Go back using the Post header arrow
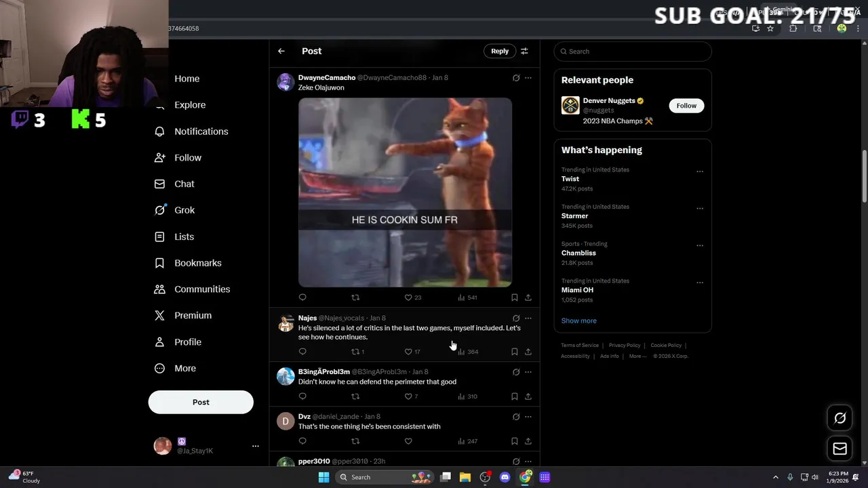Viewport: 868px width, 488px height. click(x=281, y=51)
